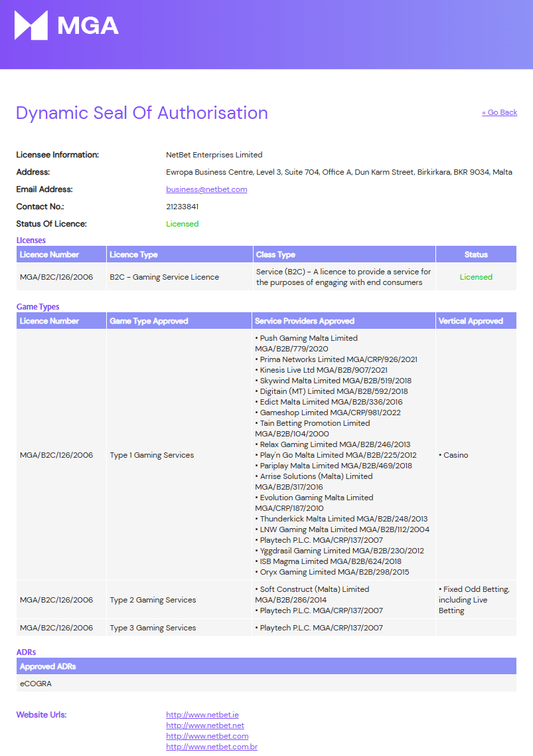Click LNW Gaming Malta Limited entry
Viewport: 533px width, 756px height.
(342, 529)
